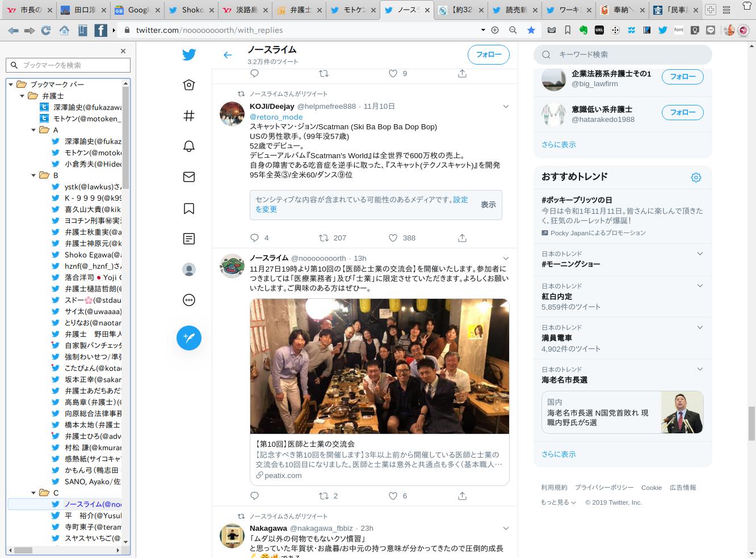This screenshot has width=756, height=558.
Task: Open address bar history dropdown
Action: [x=483, y=30]
